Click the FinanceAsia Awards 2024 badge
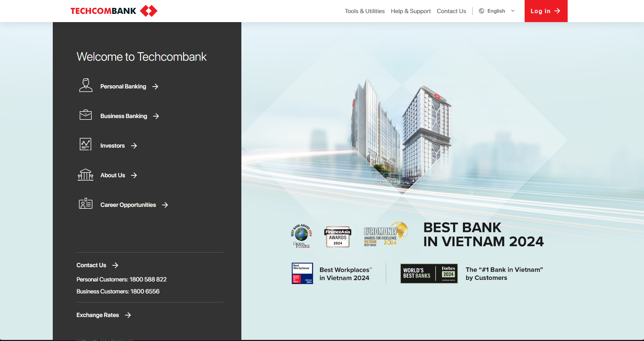 [337, 237]
